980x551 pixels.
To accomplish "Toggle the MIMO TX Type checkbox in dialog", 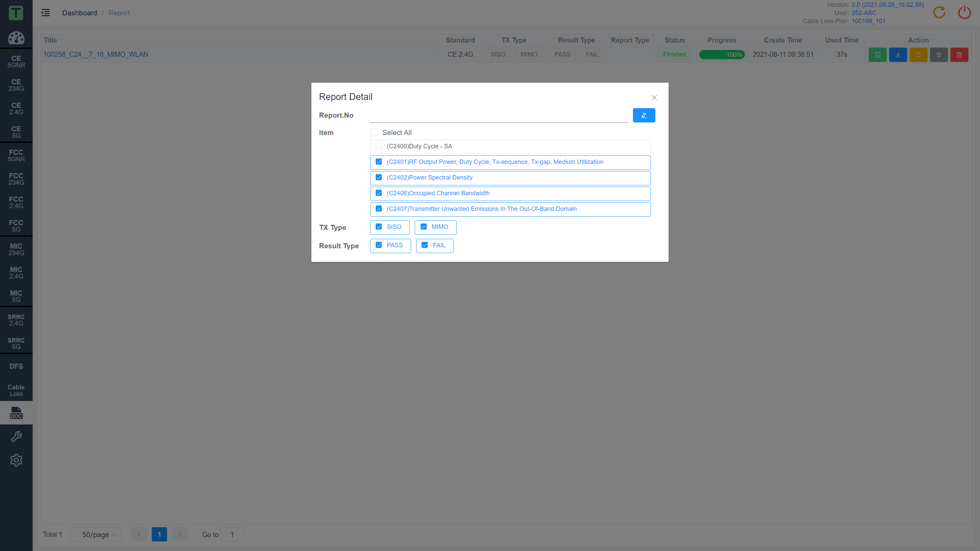I will point(423,227).
